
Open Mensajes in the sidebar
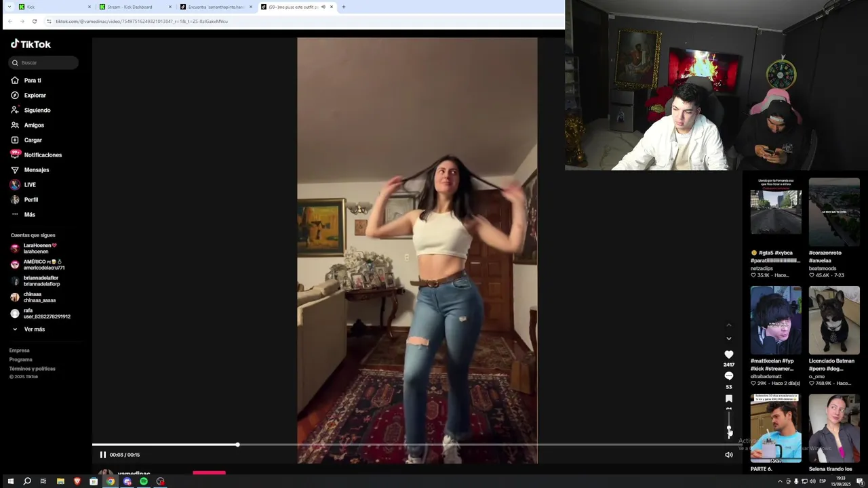(x=37, y=170)
